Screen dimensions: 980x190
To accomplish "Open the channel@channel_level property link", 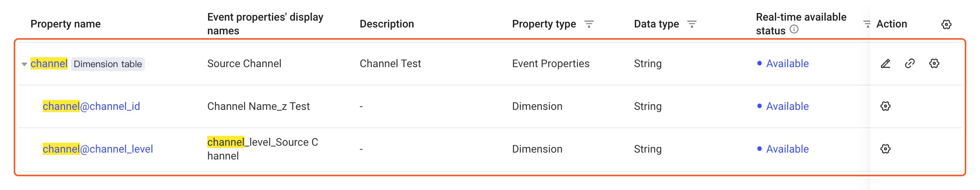I will point(98,149).
